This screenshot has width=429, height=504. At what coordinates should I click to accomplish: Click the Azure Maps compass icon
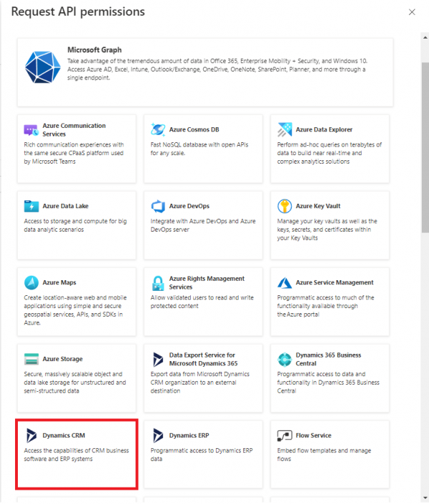point(31,282)
